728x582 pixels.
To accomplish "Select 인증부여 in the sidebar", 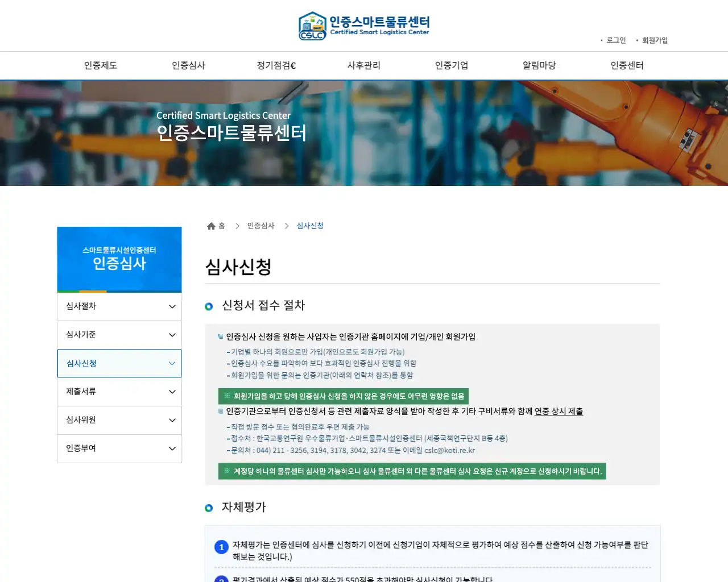I will point(119,448).
